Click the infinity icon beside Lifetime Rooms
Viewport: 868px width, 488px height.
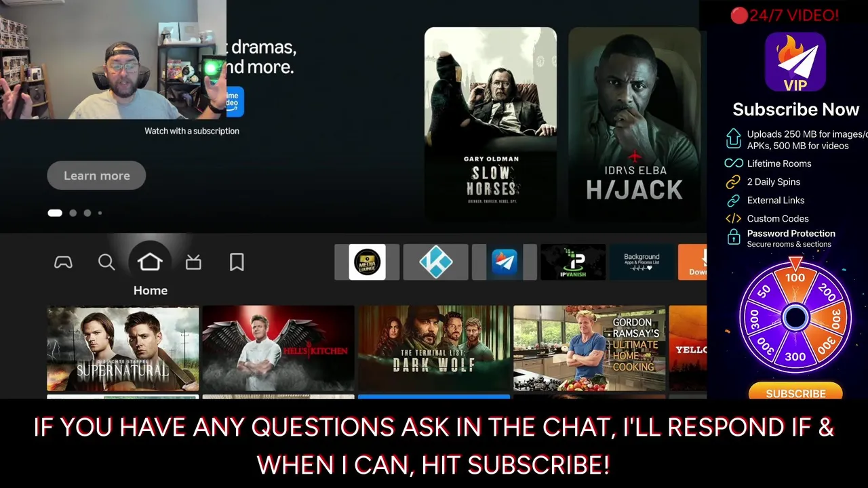733,163
